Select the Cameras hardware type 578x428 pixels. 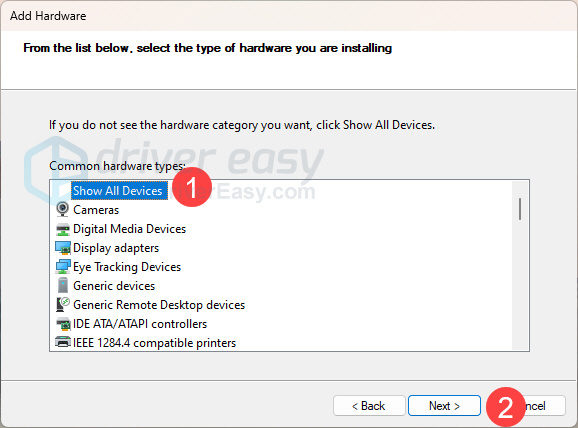tap(96, 210)
